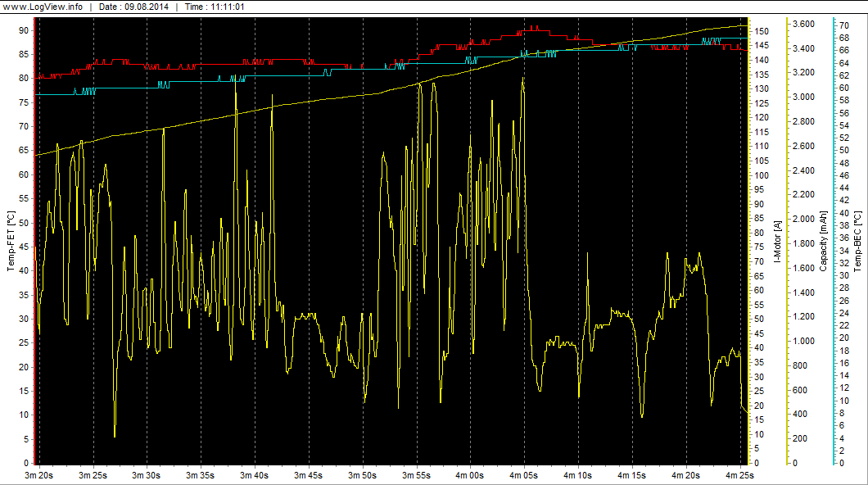The width and height of the screenshot is (868, 485).
Task: Select the 4m 15s time axis label
Action: pyautogui.click(x=631, y=475)
